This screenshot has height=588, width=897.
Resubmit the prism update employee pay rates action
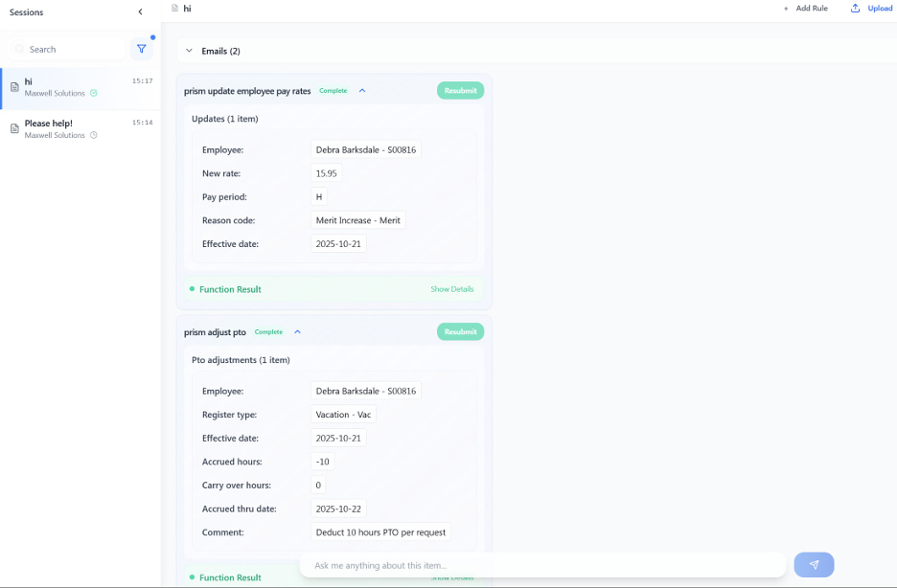460,90
